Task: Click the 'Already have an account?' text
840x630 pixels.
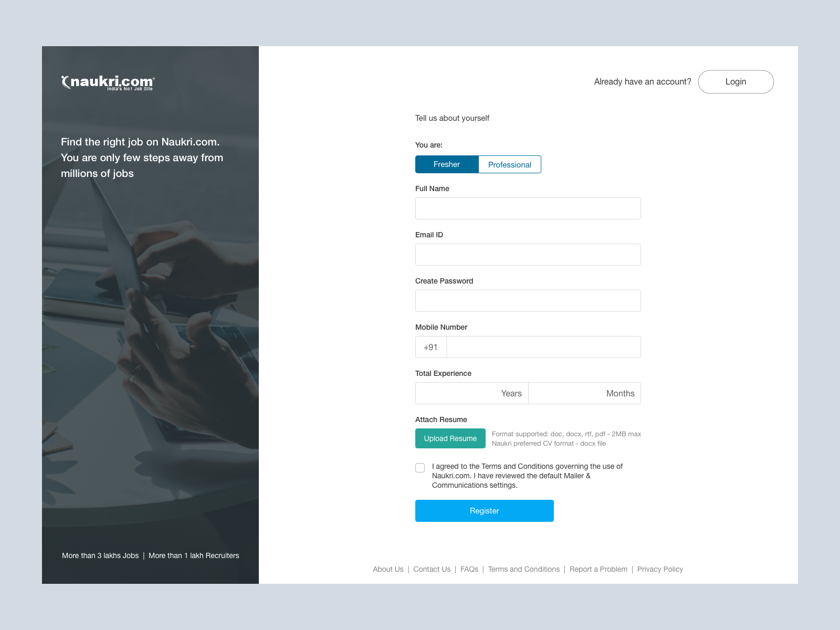Action: (643, 82)
